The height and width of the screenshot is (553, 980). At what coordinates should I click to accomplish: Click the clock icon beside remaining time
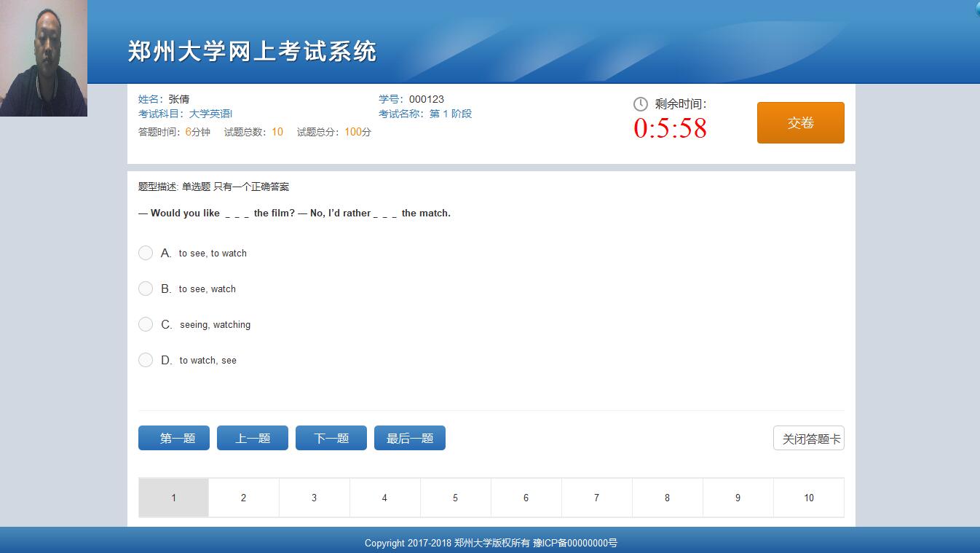[x=641, y=104]
